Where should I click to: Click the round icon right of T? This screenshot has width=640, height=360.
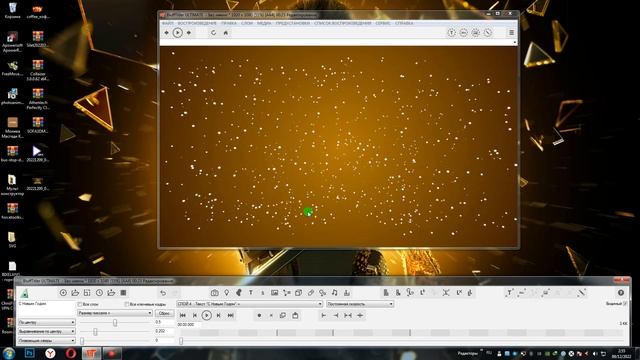pyautogui.click(x=464, y=33)
